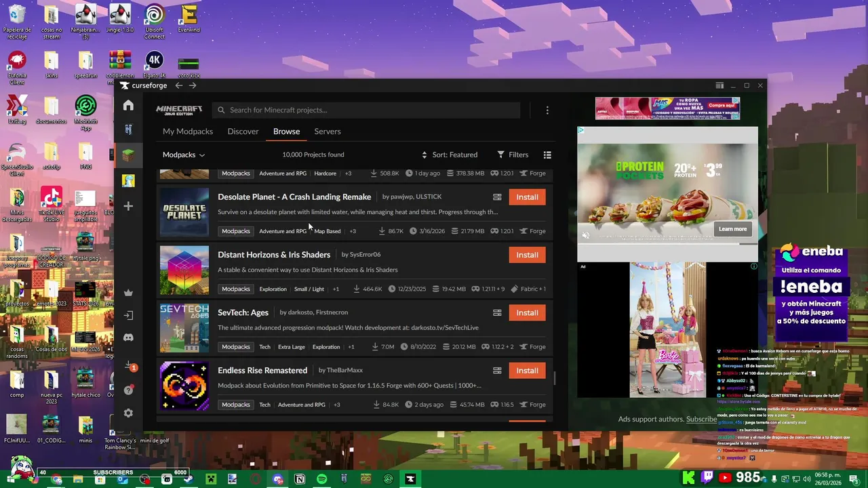Viewport: 868px width, 488px height.
Task: Install Endless Rise Remastered modpack
Action: [x=527, y=371]
